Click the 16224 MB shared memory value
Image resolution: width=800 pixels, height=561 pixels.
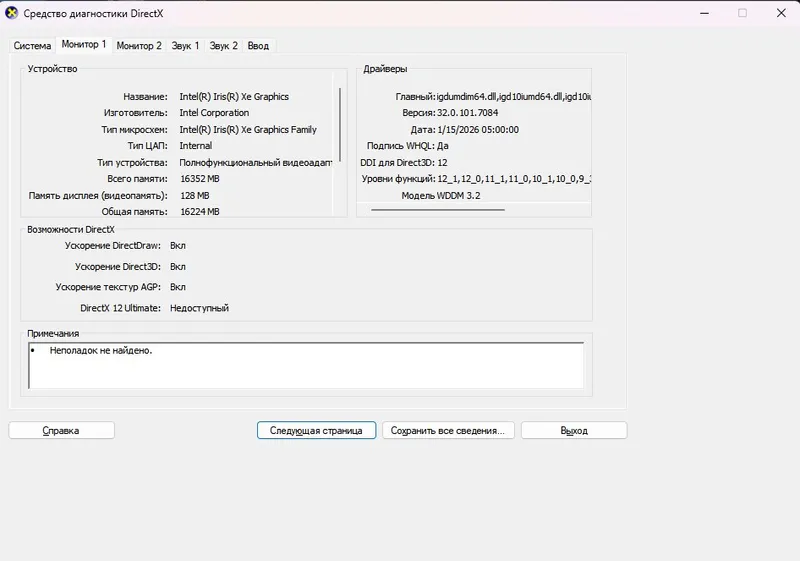tap(199, 212)
